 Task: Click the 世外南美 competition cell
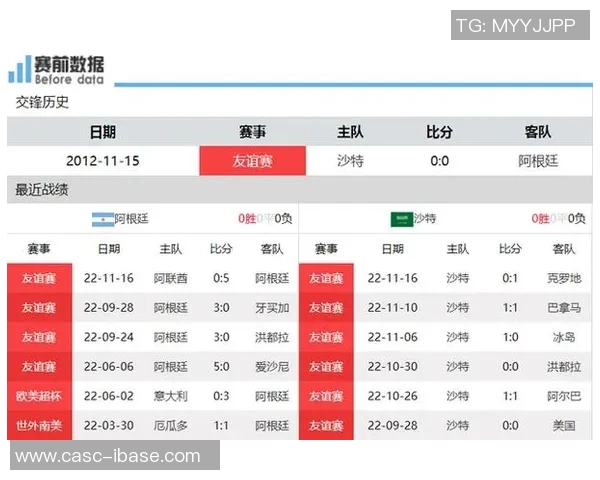coord(39,426)
